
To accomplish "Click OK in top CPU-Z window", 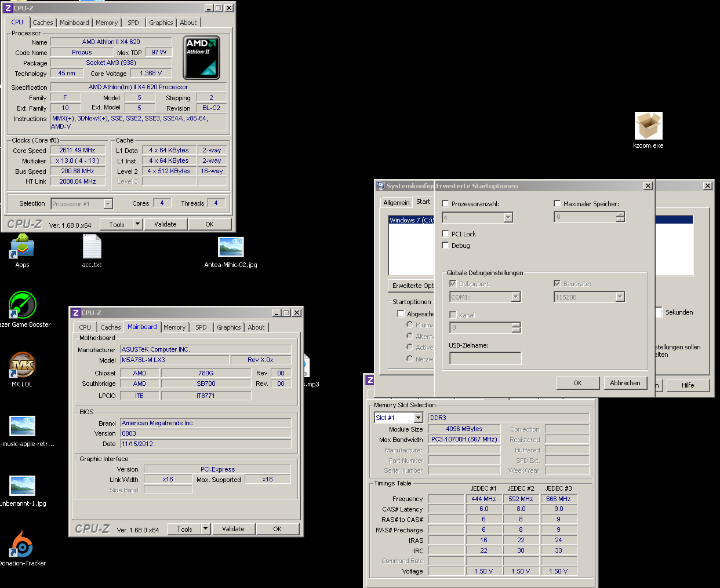I will 209,224.
